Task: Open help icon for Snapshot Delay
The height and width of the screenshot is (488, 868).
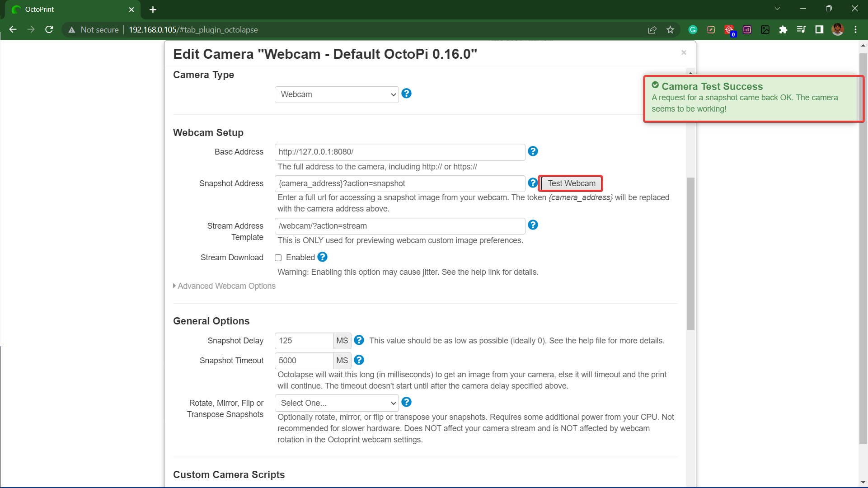Action: pos(359,340)
